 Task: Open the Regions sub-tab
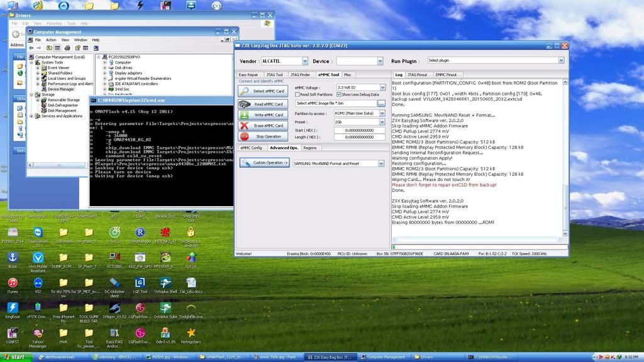point(309,148)
